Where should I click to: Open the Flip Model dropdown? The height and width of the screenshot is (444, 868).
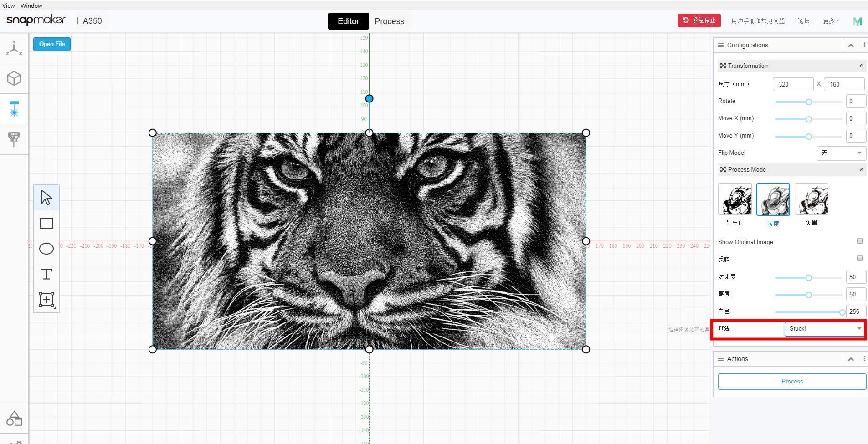[841, 153]
